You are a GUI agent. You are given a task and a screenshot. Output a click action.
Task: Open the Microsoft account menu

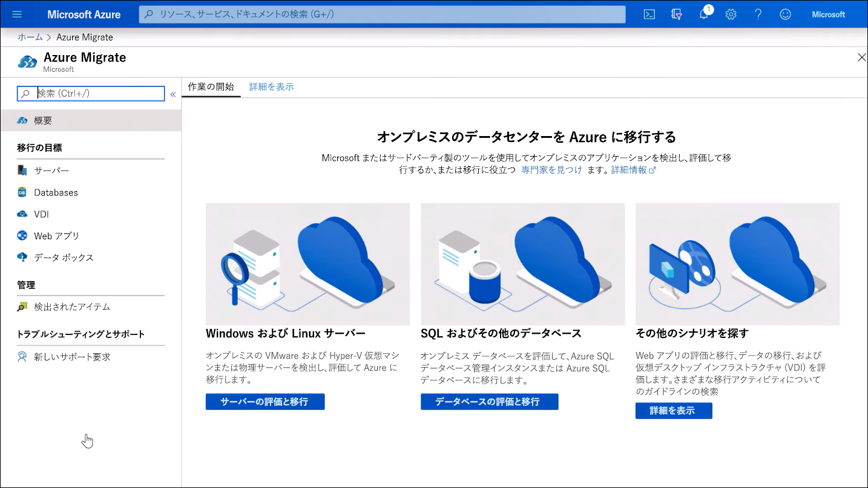[x=828, y=15]
